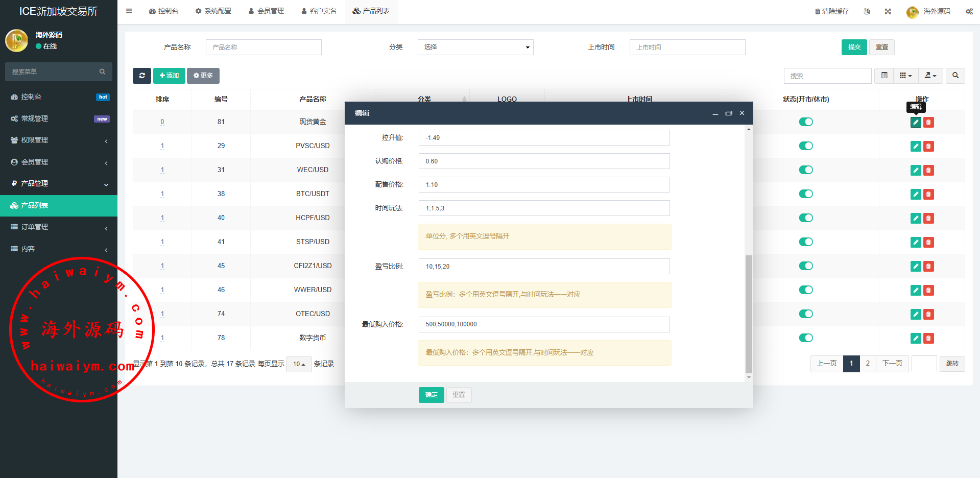Screen dimensions: 980x478
Task: Click the edit pencil icon for PVSC/USD
Action: point(916,147)
